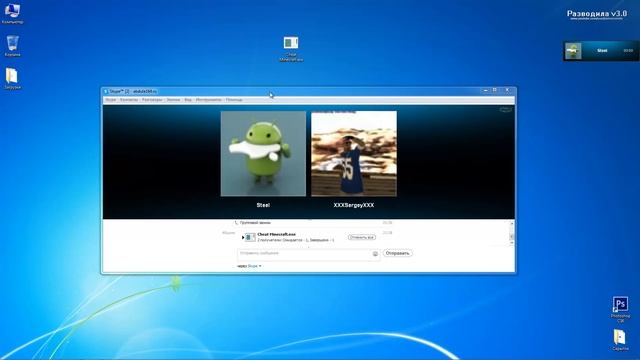Viewport: 640px width, 360px height.
Task: Click the group call phone icon in chat
Action: coord(236,223)
